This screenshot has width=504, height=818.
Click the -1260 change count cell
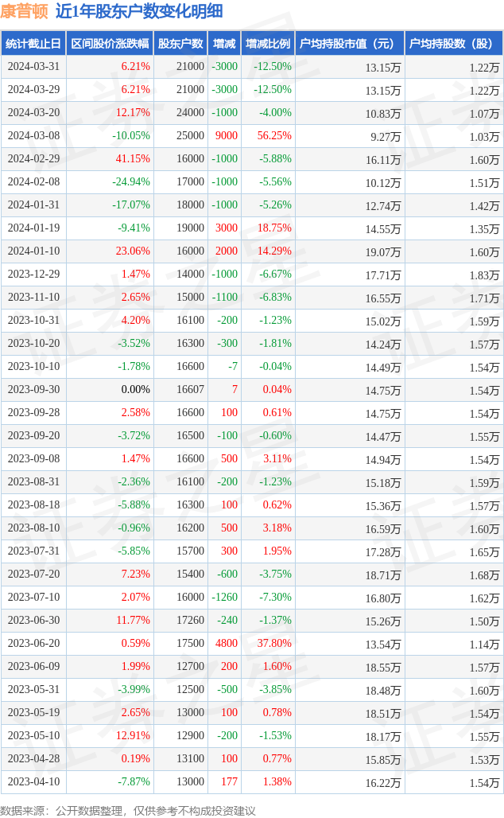click(225, 597)
